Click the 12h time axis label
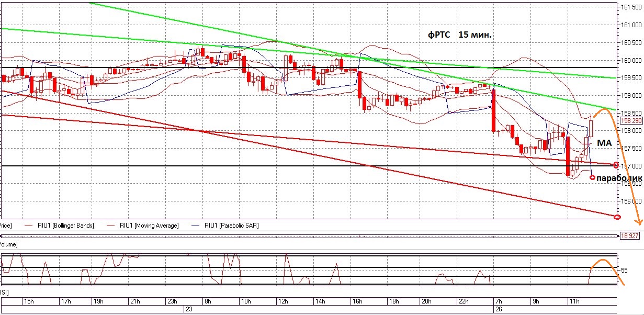Image resolution: width=644 pixels, height=315 pixels. coord(283,301)
